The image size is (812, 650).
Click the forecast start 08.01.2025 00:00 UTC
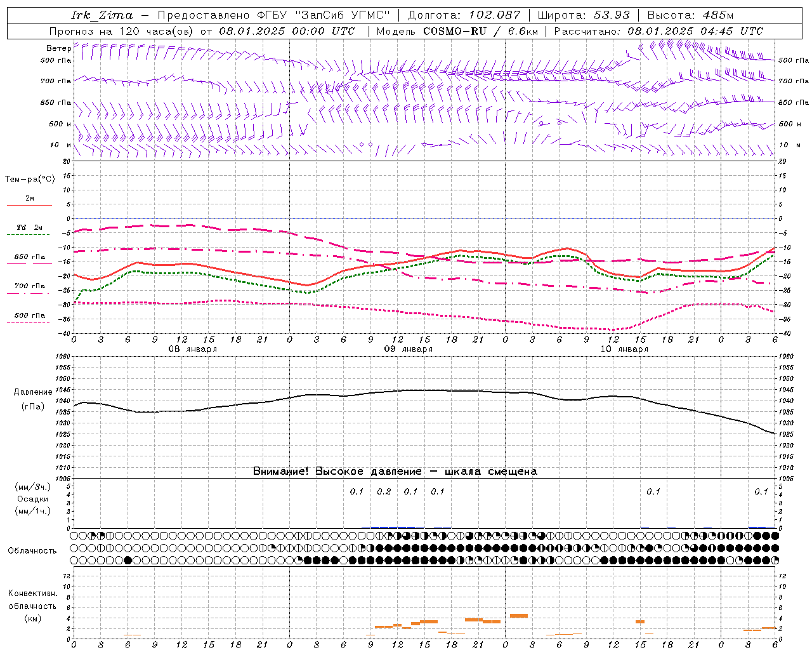[x=287, y=31]
